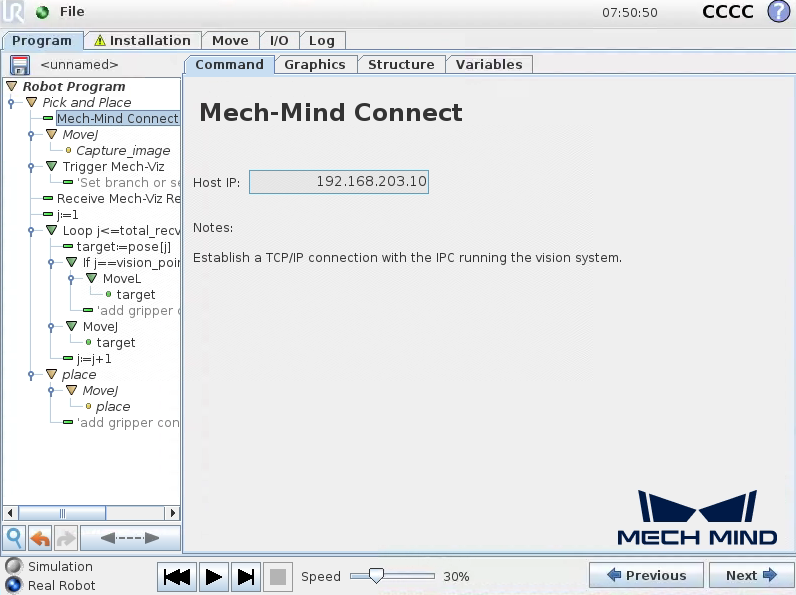This screenshot has height=595, width=796.
Task: Select the Receive Mech-Viz Result node
Action: (118, 199)
